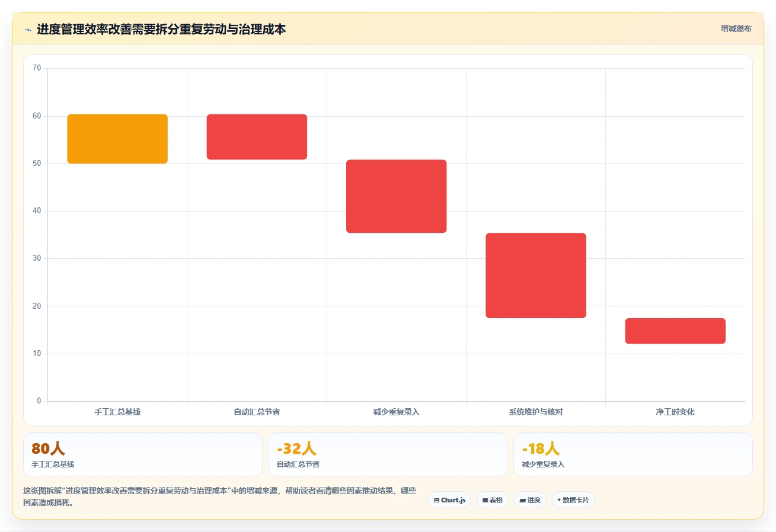Click y-axis value 0

click(x=39, y=401)
